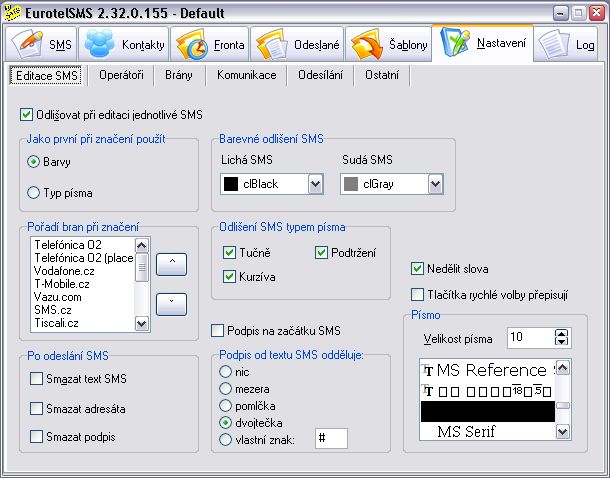Click the Kontakty people icon
610x478 pixels.
(x=100, y=44)
